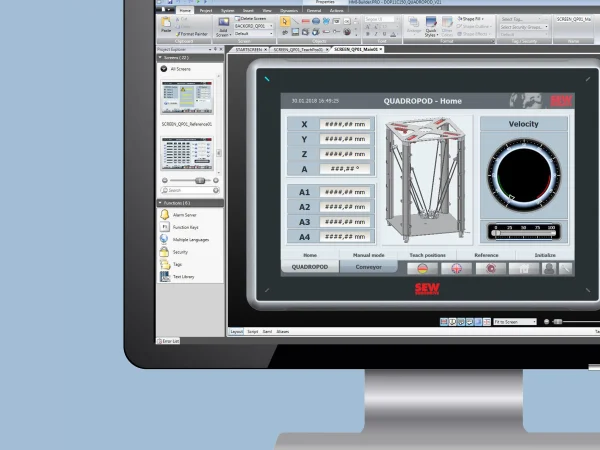
Task: Open Alarm Server function
Action: click(184, 215)
